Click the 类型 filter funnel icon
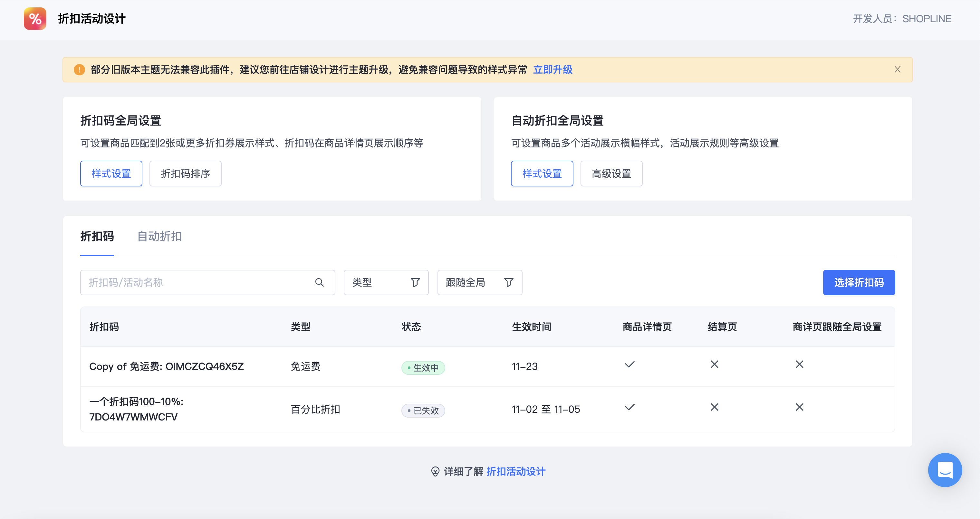980x519 pixels. (415, 282)
